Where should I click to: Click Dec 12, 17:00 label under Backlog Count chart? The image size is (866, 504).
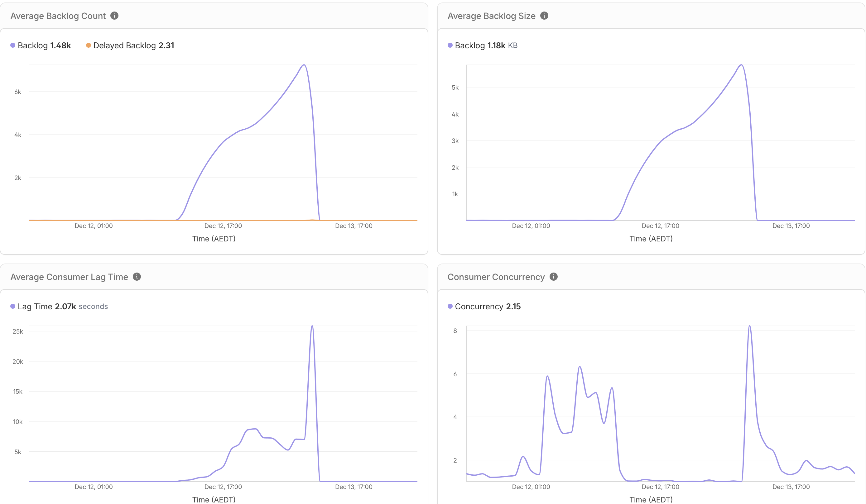tap(223, 226)
